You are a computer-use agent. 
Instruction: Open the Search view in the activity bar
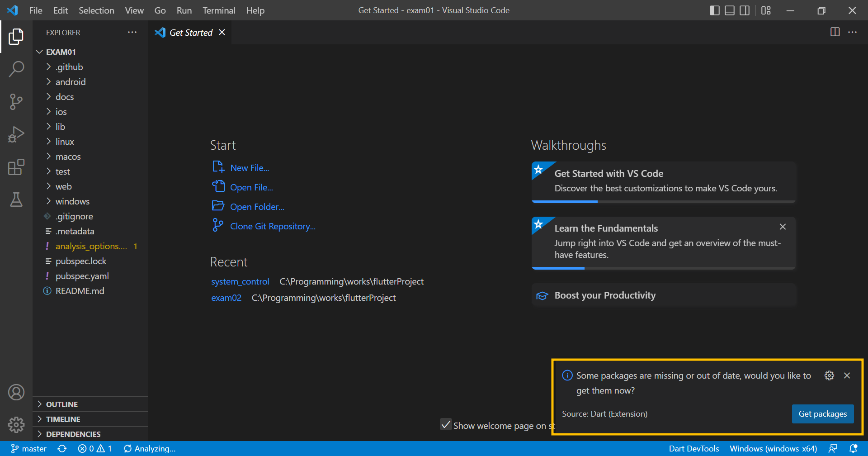pyautogui.click(x=16, y=69)
